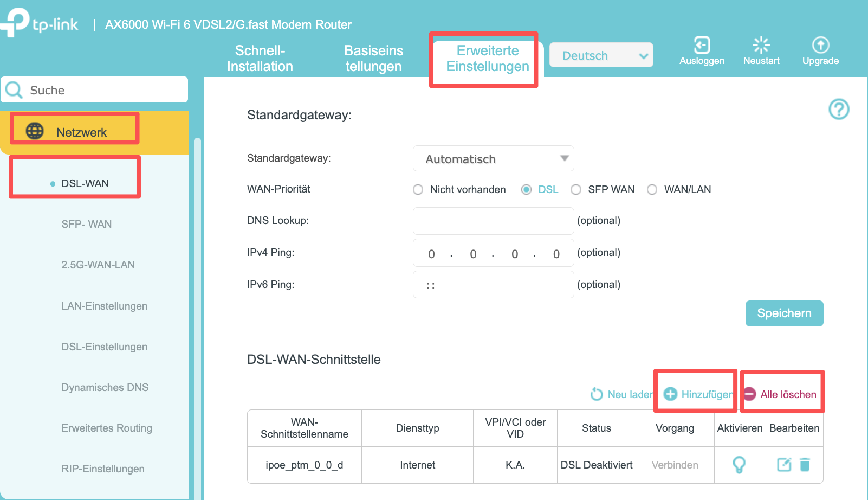
Task: Click the search magnifier icon
Action: (x=14, y=89)
